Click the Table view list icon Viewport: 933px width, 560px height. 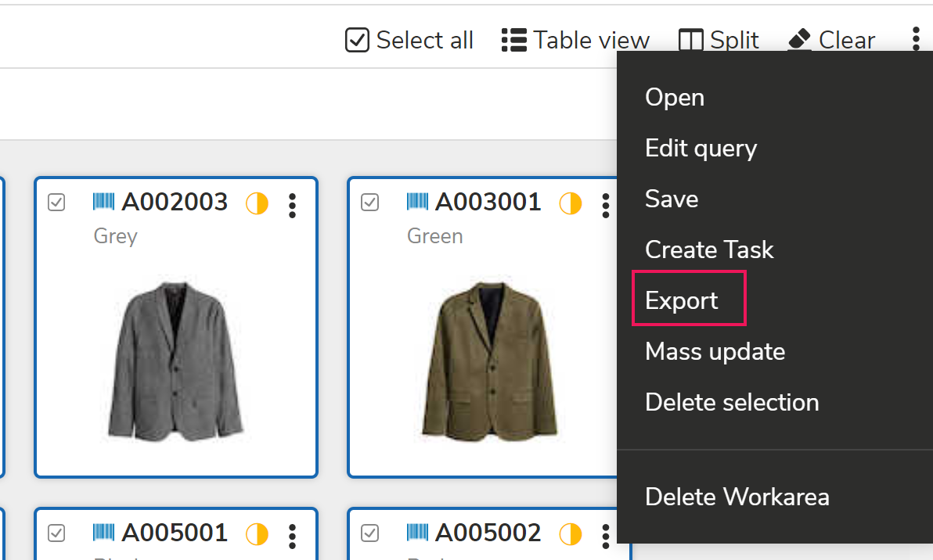[x=513, y=41]
